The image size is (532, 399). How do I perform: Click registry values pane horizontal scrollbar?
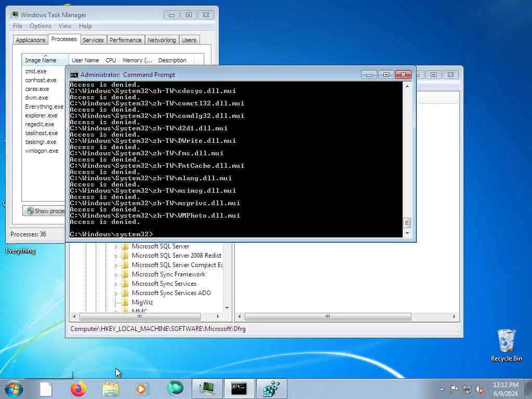328,316
